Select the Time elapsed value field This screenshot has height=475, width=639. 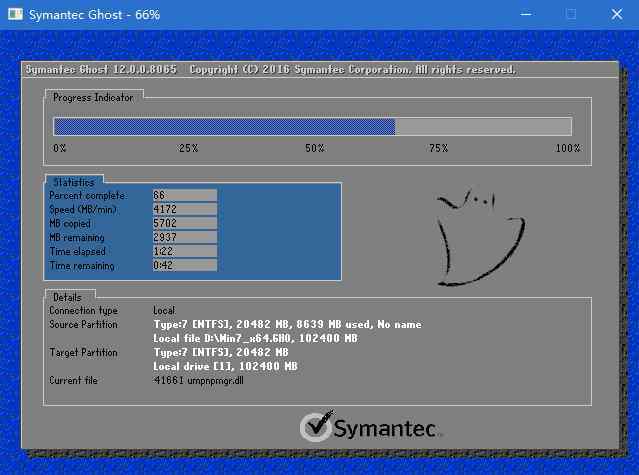pyautogui.click(x=184, y=251)
